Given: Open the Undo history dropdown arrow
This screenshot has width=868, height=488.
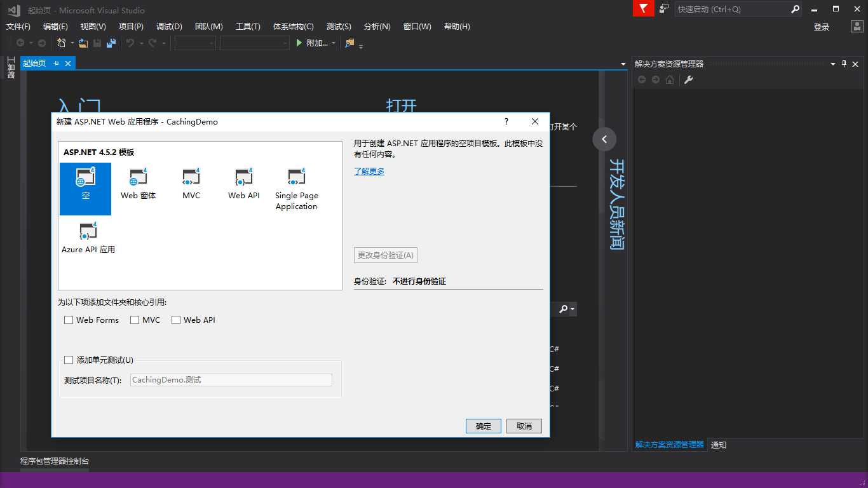Looking at the screenshot, I should (x=141, y=43).
